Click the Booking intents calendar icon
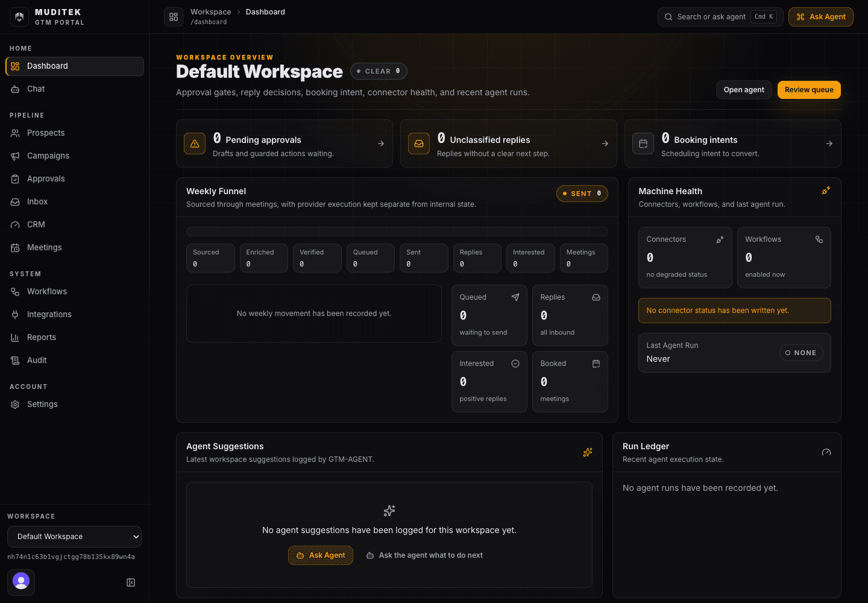 [643, 144]
